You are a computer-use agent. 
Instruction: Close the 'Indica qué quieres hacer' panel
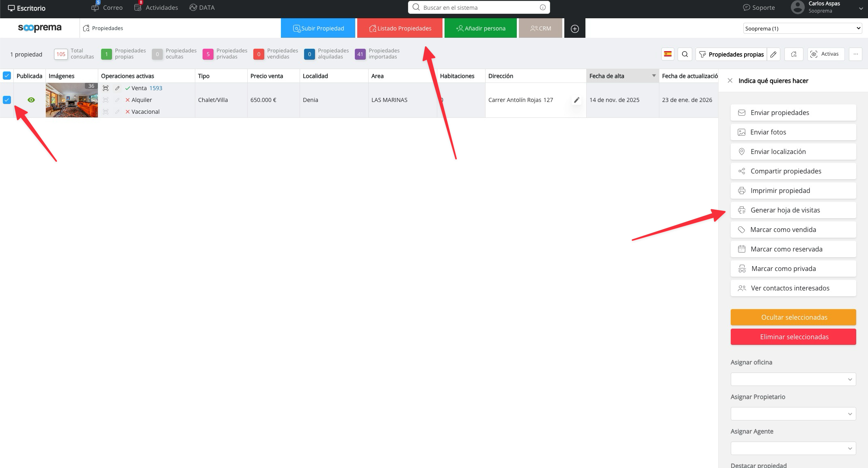(x=730, y=80)
